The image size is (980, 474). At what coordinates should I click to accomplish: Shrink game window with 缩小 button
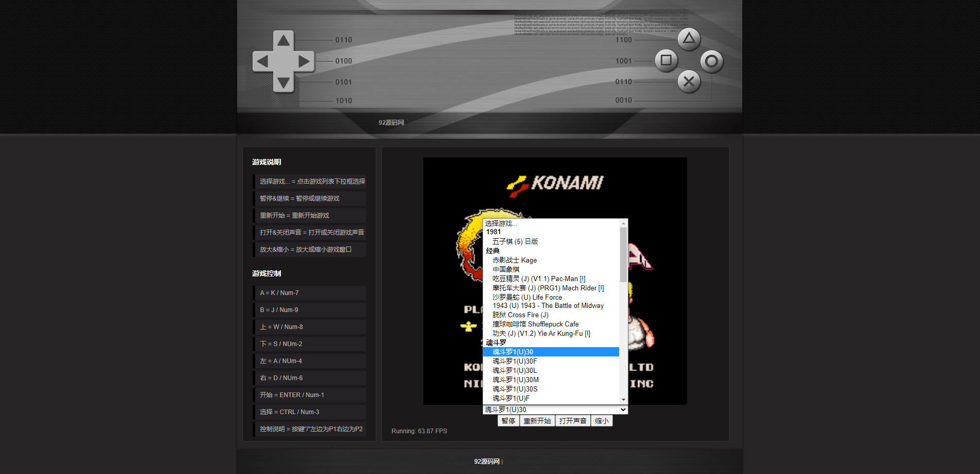pos(602,421)
